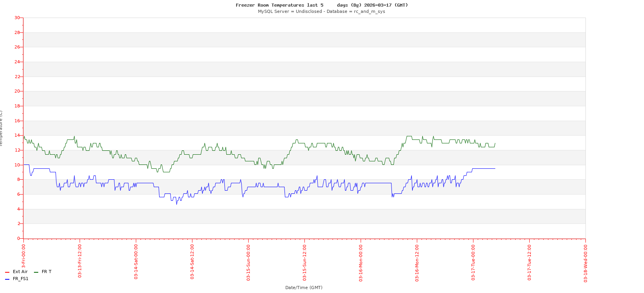The image size is (644, 293).
Task: Click the Temperature (C) y-axis title
Action: (1, 128)
